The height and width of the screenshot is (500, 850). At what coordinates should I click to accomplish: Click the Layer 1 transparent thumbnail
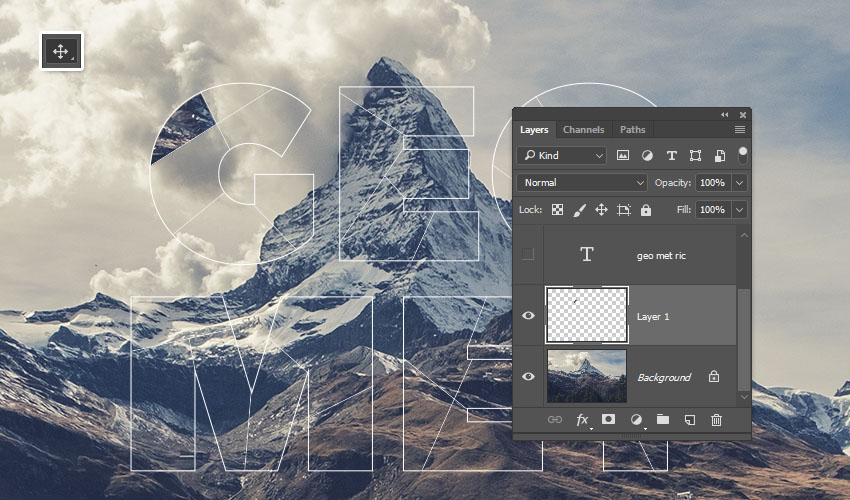[587, 315]
